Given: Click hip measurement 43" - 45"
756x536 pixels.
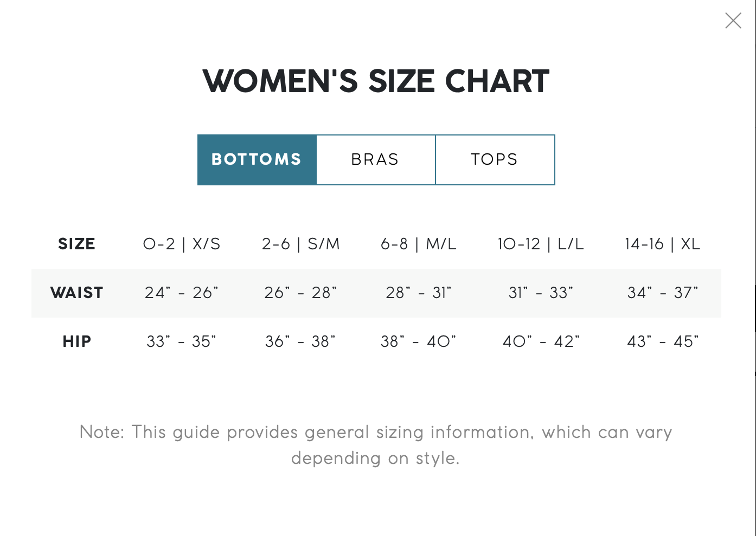Looking at the screenshot, I should coord(663,341).
